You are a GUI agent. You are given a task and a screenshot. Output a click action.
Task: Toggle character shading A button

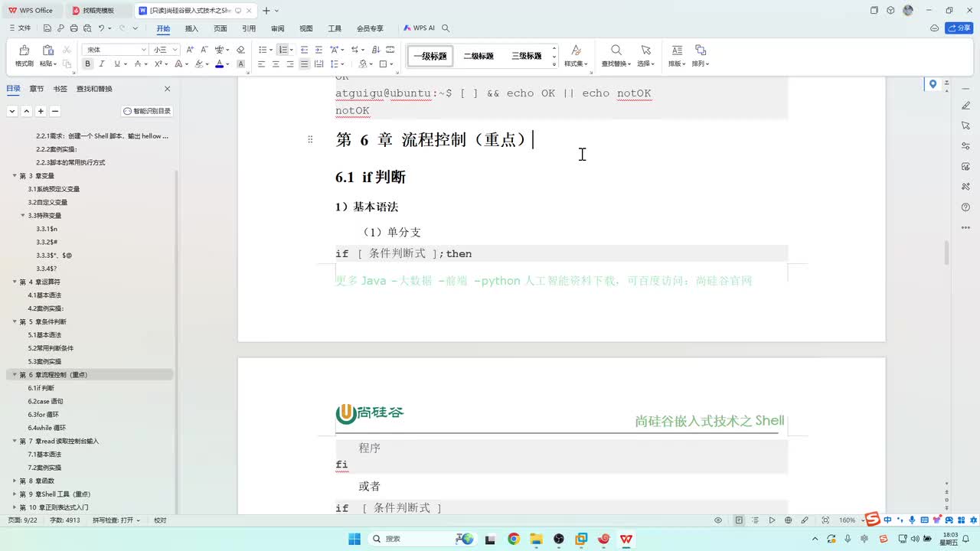click(x=240, y=64)
